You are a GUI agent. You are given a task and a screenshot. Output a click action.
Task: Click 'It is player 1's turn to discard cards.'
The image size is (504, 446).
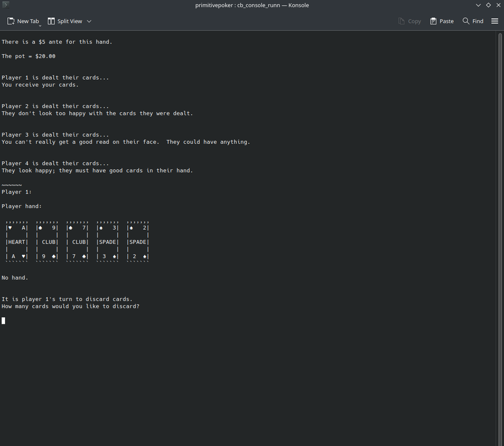pos(67,299)
